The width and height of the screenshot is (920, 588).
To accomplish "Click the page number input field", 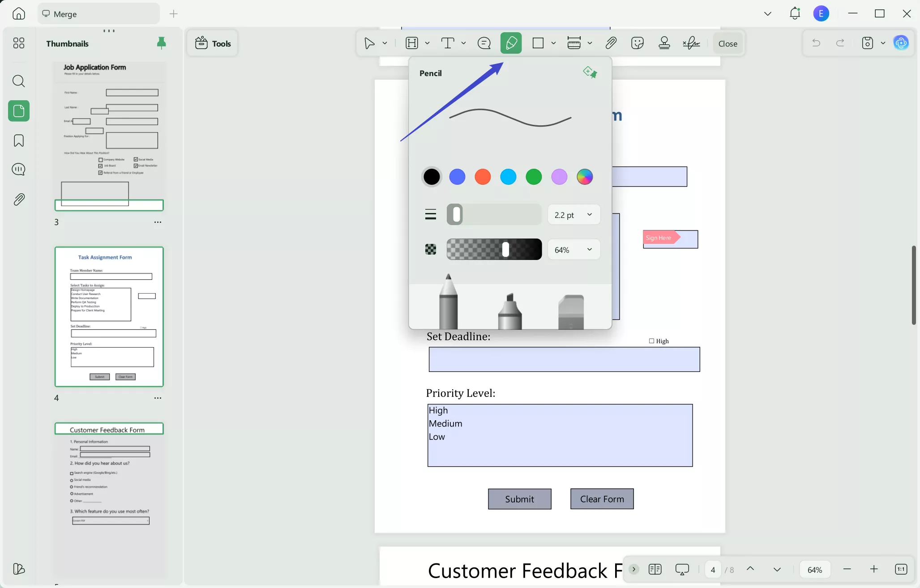I will 712,569.
